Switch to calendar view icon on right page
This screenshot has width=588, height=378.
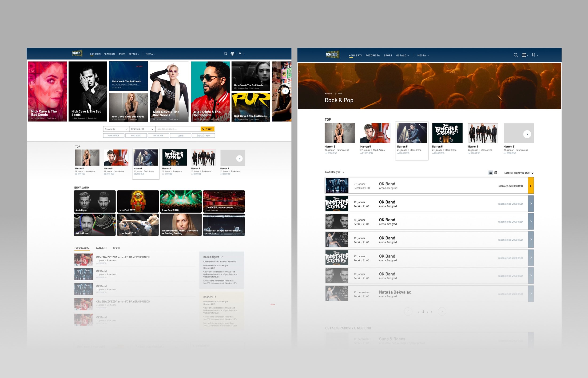[496, 173]
